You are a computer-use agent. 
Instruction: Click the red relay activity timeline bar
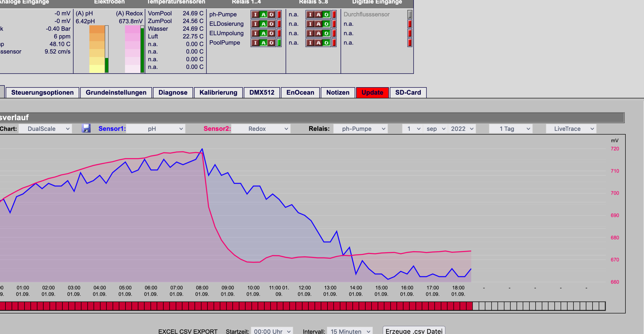pyautogui.click(x=236, y=306)
